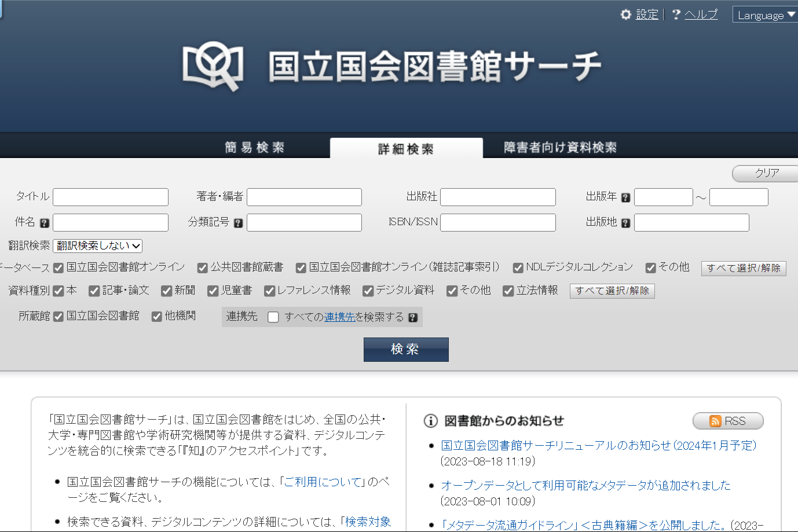Uncheck 国立国会図書館オンライン(雑誌記事索引) checkbox
The image size is (798, 532).
(x=301, y=268)
